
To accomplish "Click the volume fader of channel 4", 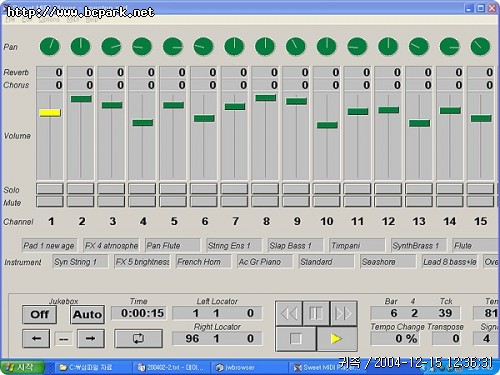I will click(x=142, y=123).
